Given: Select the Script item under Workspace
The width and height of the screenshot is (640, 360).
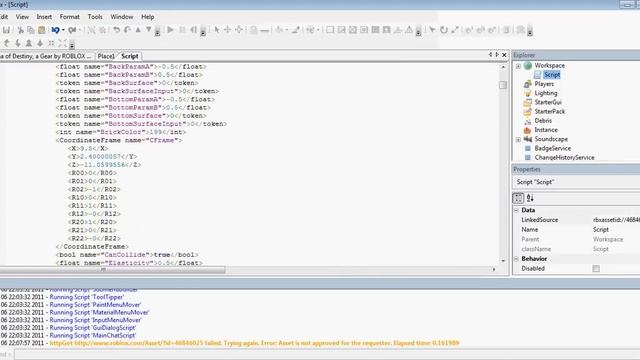Looking at the screenshot, I should click(x=551, y=75).
